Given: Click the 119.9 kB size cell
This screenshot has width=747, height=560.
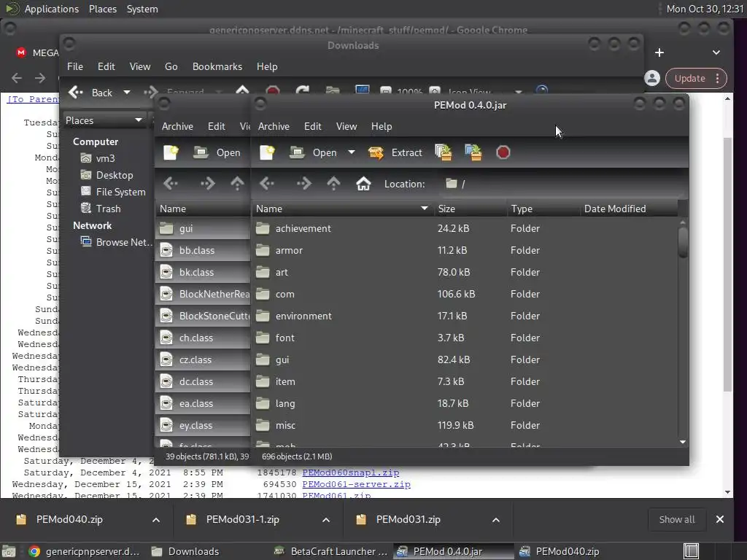Looking at the screenshot, I should pyautogui.click(x=455, y=425).
